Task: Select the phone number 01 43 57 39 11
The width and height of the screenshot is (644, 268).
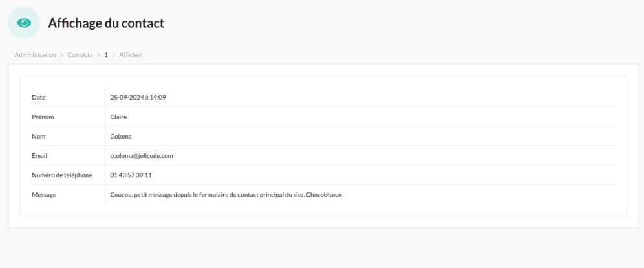Action: 131,175
